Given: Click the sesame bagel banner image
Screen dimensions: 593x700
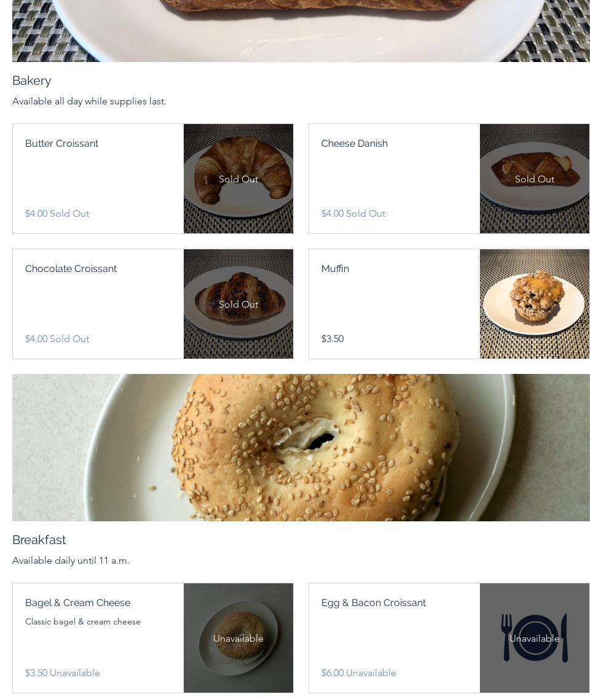Looking at the screenshot, I should pos(300,447).
